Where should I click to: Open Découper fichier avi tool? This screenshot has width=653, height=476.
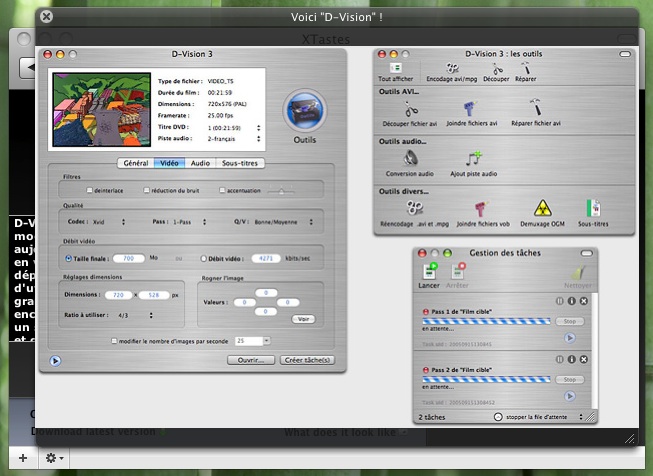point(411,110)
